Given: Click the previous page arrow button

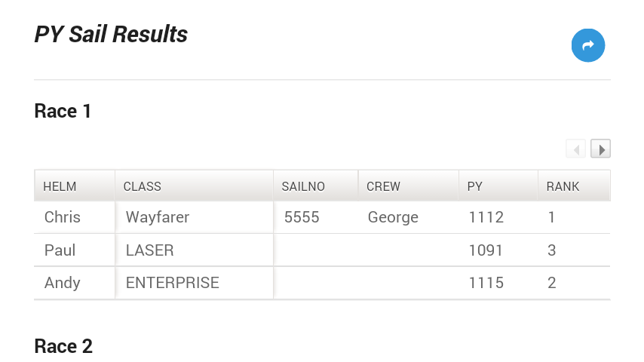Looking at the screenshot, I should pos(576,149).
